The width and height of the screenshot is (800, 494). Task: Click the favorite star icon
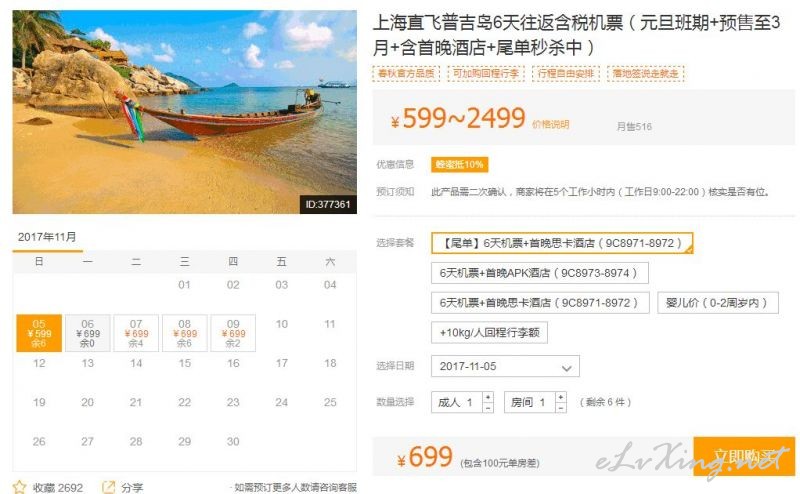coord(19,487)
